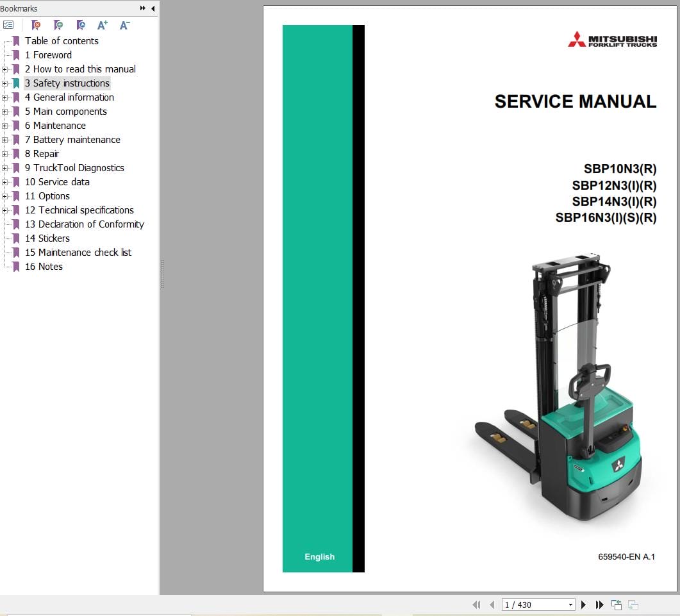
Task: Go to the next page arrow
Action: pyautogui.click(x=583, y=604)
